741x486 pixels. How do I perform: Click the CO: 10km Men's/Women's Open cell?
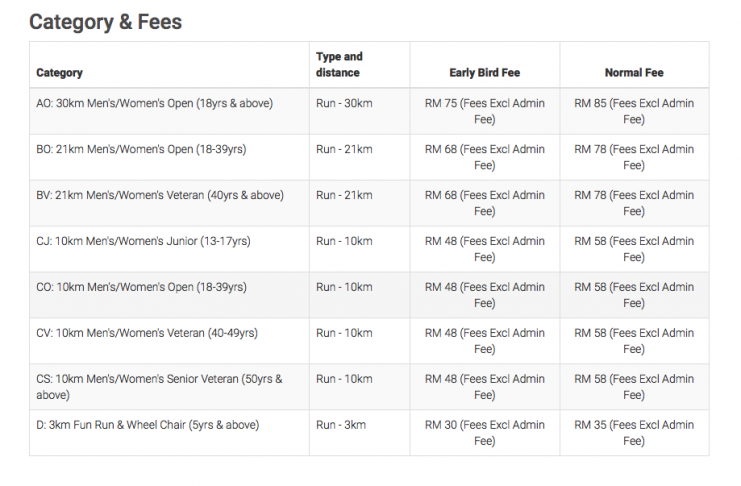[141, 287]
